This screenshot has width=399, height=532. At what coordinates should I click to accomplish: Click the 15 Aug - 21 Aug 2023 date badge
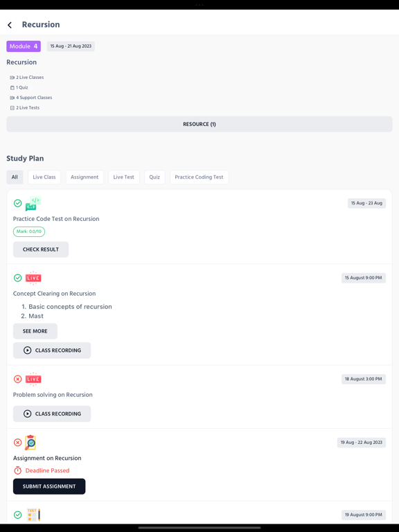click(x=71, y=46)
